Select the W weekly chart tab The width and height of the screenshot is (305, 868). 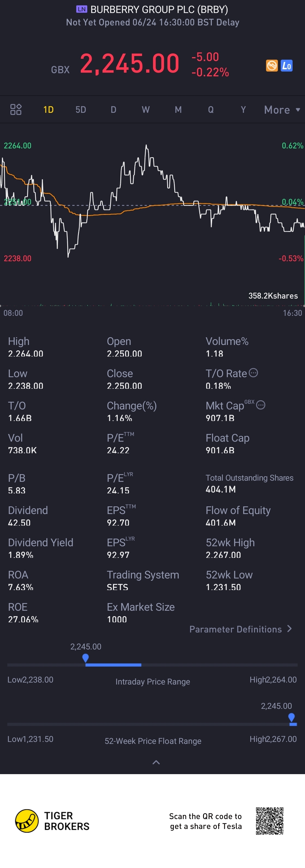145,109
